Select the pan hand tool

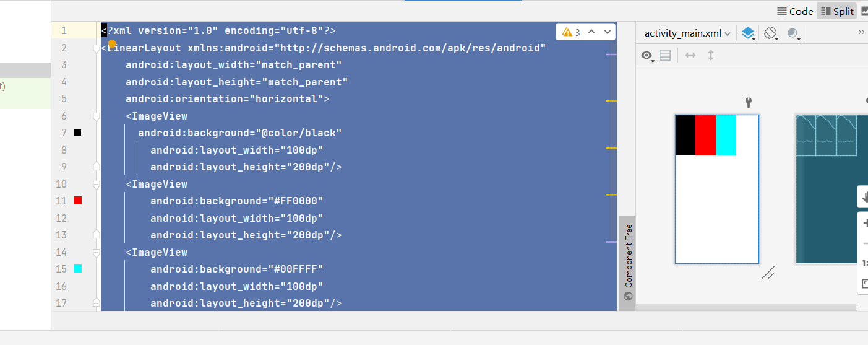(x=864, y=197)
